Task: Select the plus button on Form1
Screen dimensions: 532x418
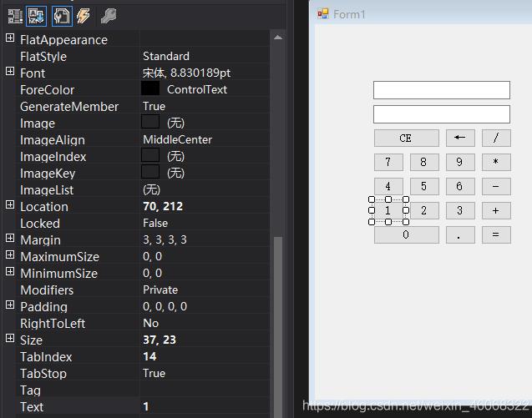Action: point(496,210)
